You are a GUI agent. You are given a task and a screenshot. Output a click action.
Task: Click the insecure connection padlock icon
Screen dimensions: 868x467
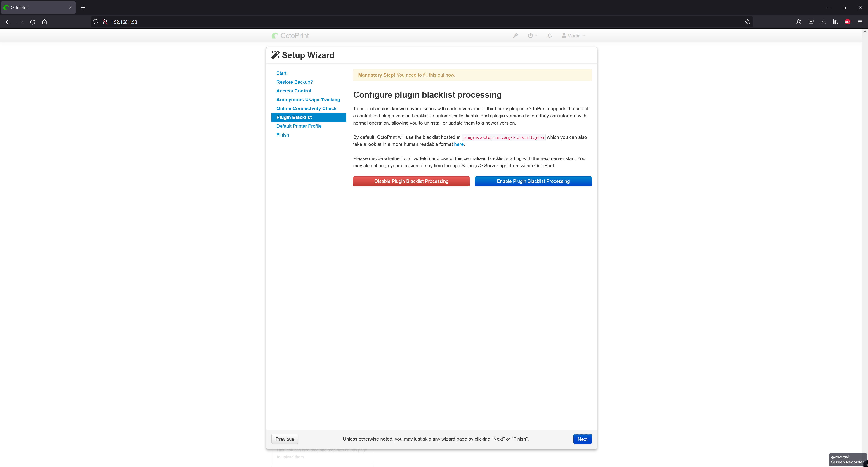pos(105,22)
